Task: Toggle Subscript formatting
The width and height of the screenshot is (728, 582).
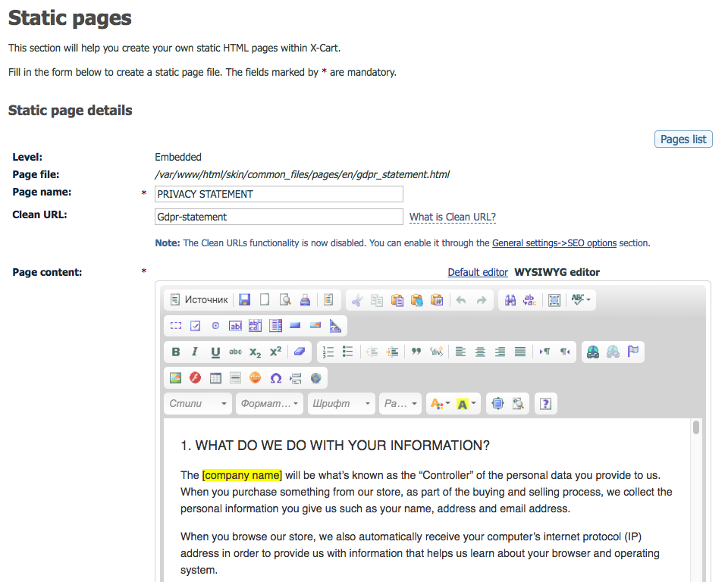Action: tap(256, 352)
